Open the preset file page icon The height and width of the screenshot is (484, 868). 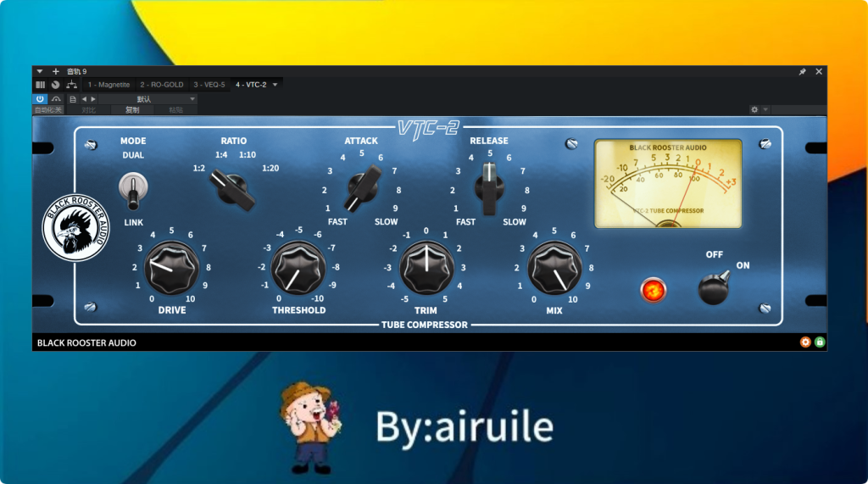click(x=73, y=99)
